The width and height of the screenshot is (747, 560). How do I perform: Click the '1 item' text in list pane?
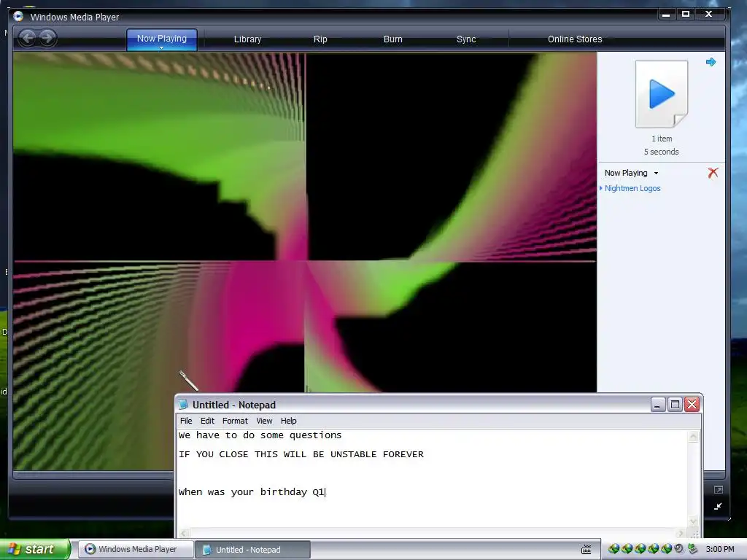coord(662,139)
